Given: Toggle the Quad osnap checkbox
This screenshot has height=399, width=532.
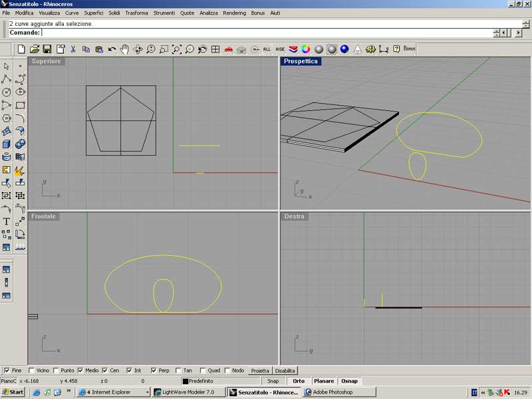Looking at the screenshot, I should coord(203,370).
